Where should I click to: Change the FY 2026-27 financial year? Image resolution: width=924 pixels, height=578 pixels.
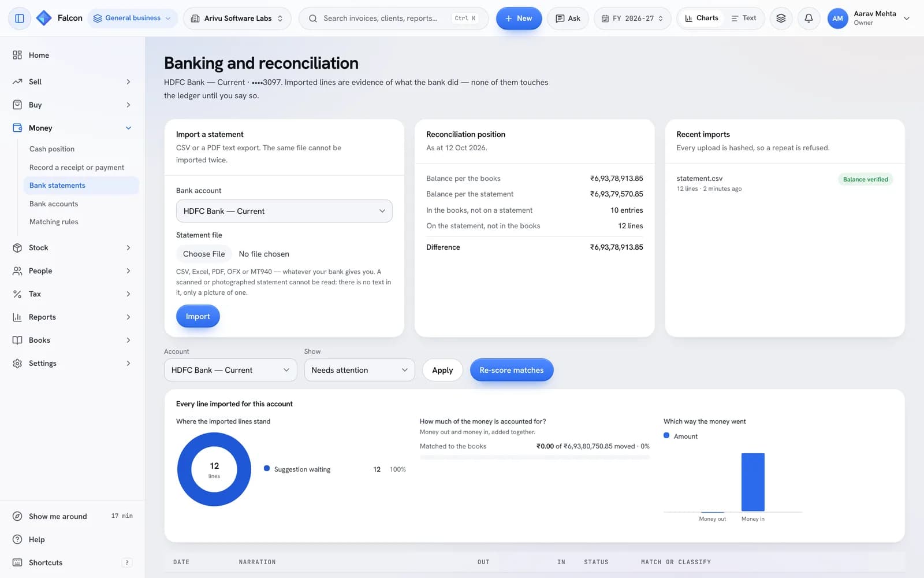[632, 18]
